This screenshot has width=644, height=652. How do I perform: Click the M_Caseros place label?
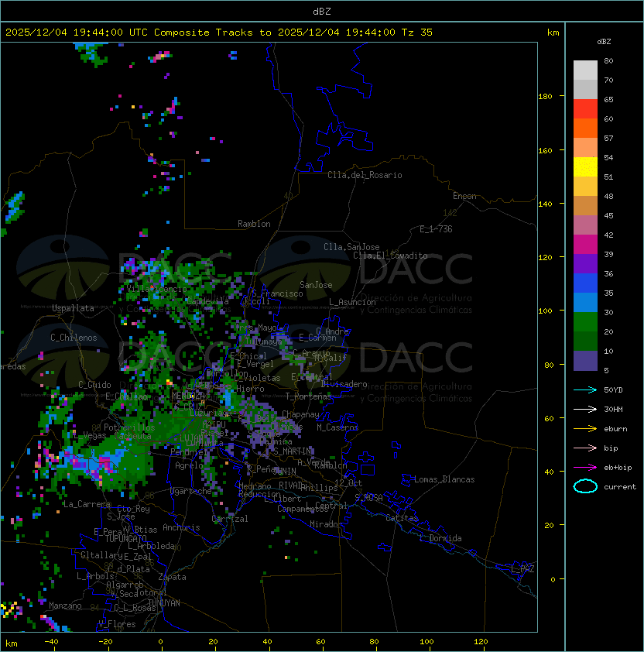[x=337, y=427]
